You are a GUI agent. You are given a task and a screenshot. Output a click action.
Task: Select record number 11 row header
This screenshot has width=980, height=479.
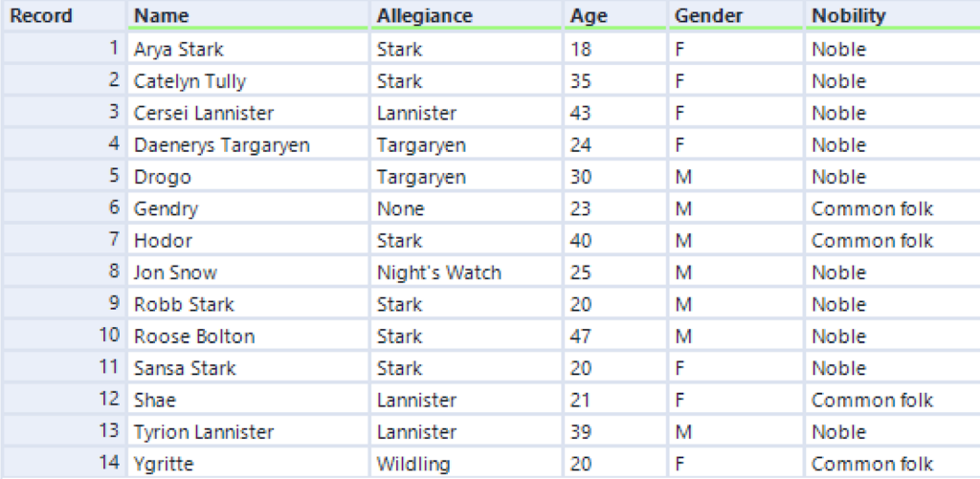[x=64, y=368]
